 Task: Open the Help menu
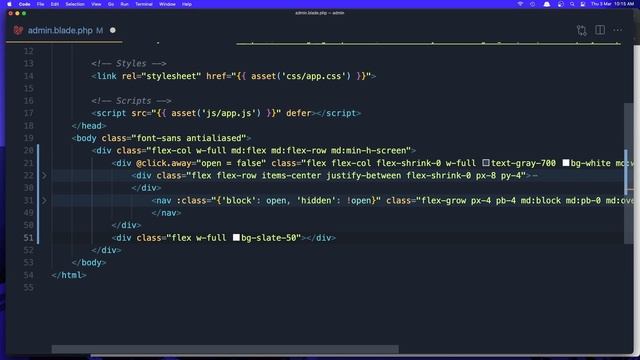pos(187,4)
